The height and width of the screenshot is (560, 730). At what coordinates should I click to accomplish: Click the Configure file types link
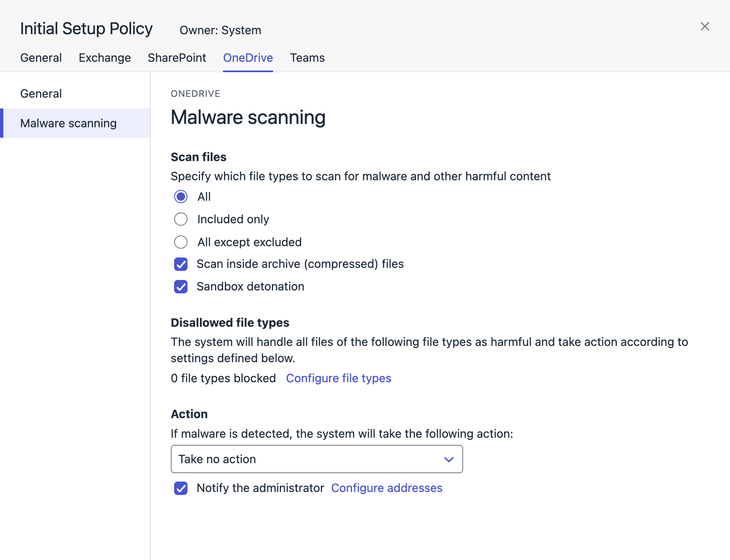click(338, 378)
